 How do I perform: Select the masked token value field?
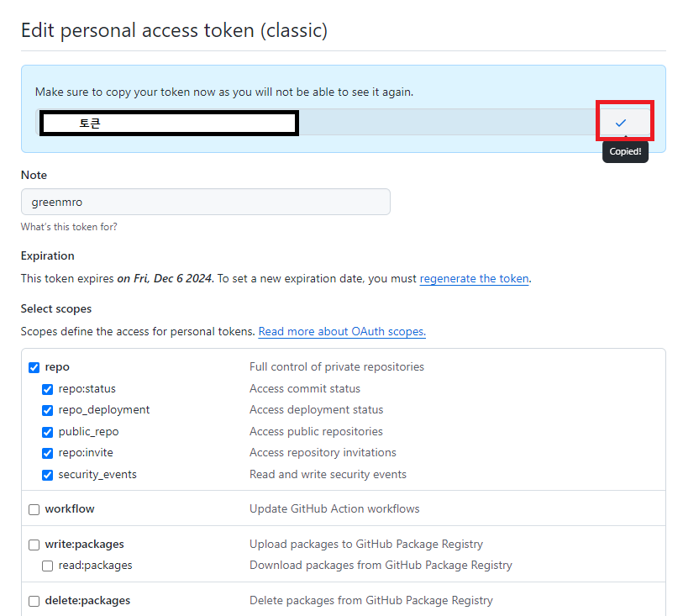[x=168, y=123]
